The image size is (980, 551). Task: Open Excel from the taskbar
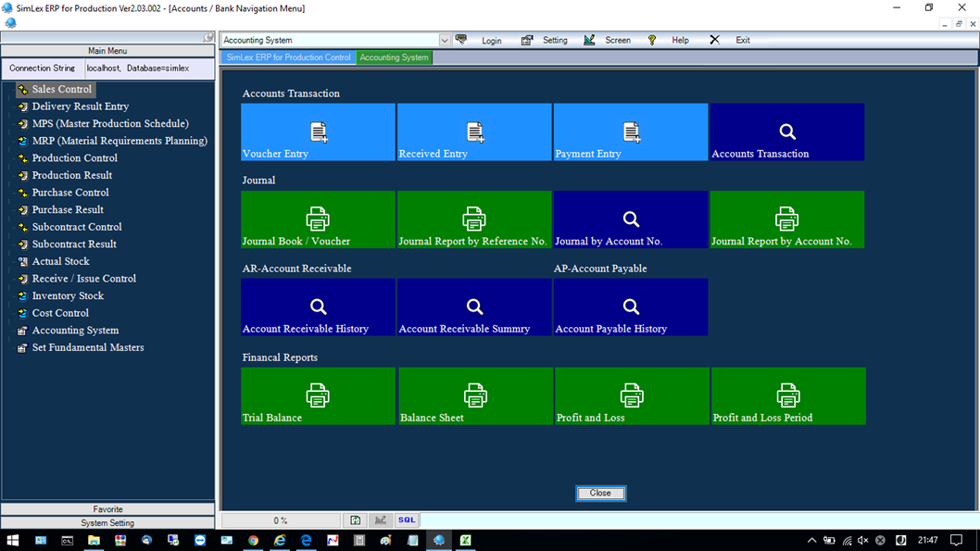466,541
